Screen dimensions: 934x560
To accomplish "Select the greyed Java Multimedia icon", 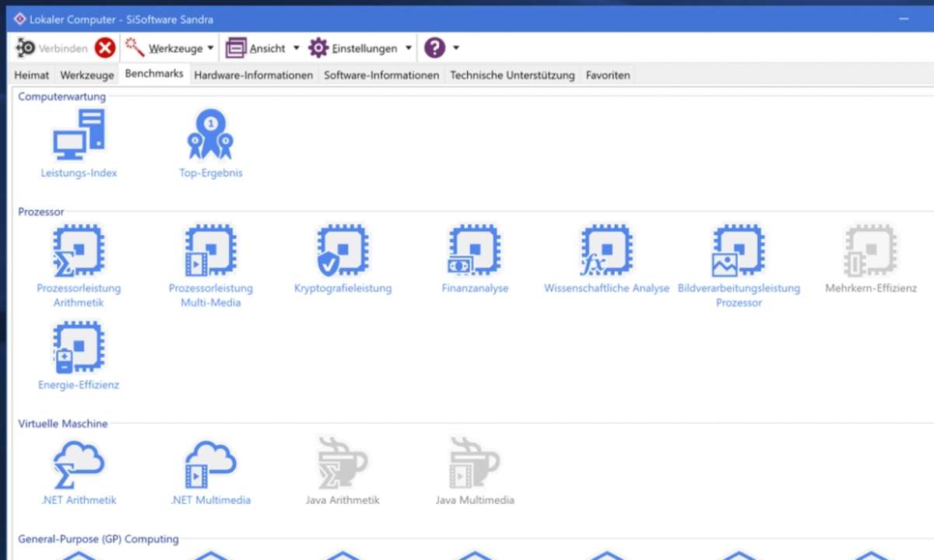I will coord(474,464).
